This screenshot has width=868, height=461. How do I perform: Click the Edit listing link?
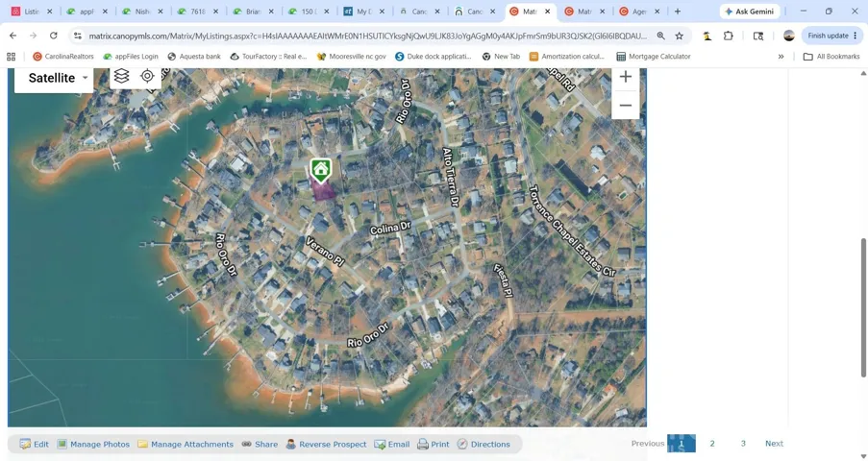click(x=35, y=444)
